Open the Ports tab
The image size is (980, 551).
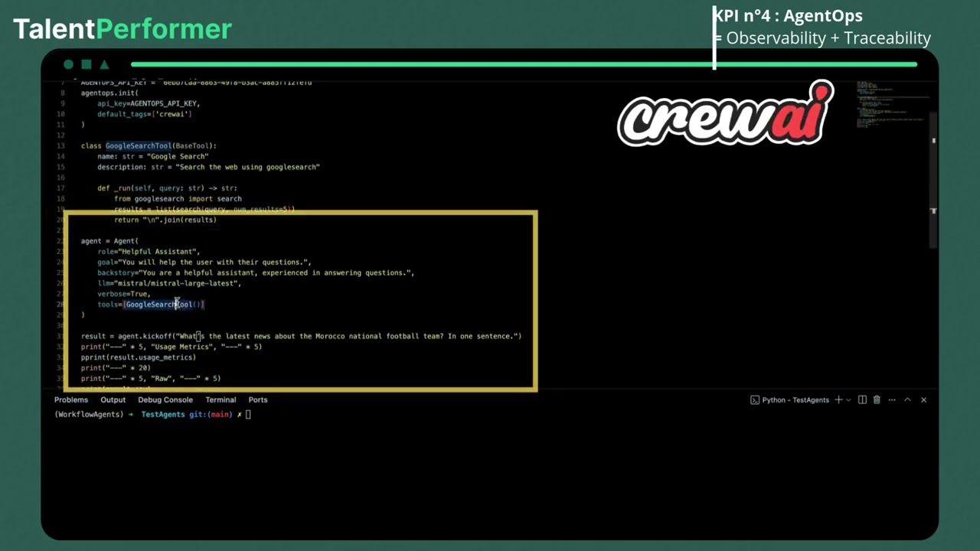point(258,399)
